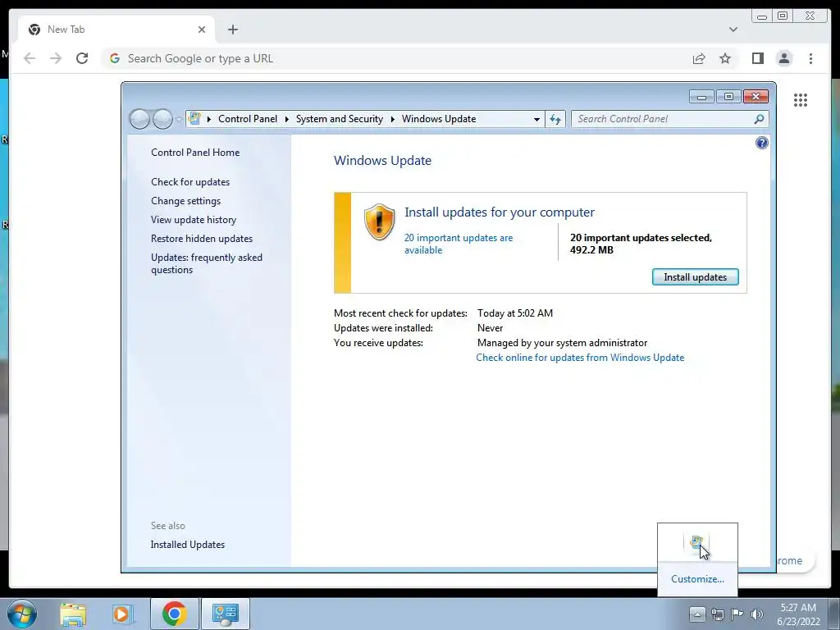The height and width of the screenshot is (630, 840).
Task: Click Customize... in tray popup
Action: pos(697,578)
